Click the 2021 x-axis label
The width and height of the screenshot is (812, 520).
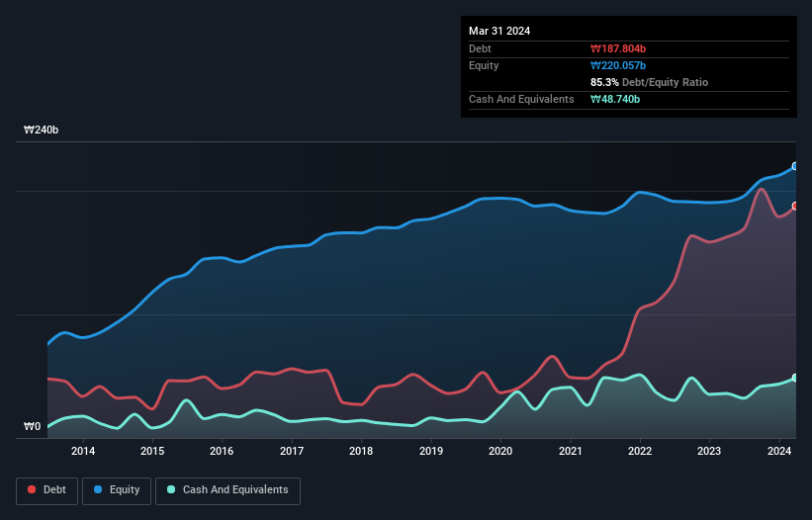point(570,451)
